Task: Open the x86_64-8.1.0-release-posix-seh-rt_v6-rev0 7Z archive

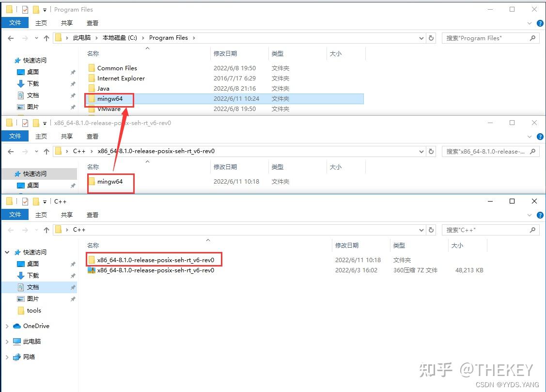Action: (x=154, y=270)
